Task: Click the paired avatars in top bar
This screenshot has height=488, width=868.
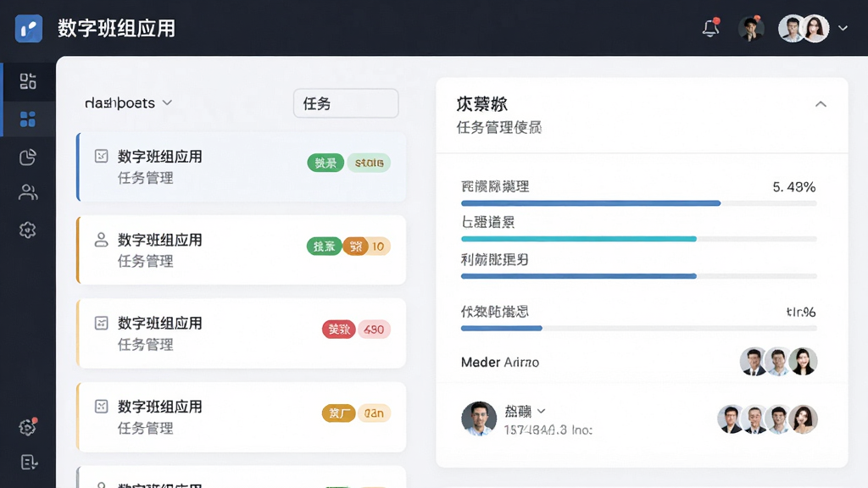Action: point(804,28)
